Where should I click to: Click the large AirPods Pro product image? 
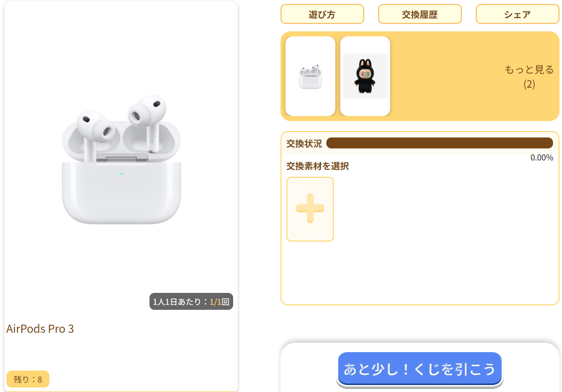[122, 159]
